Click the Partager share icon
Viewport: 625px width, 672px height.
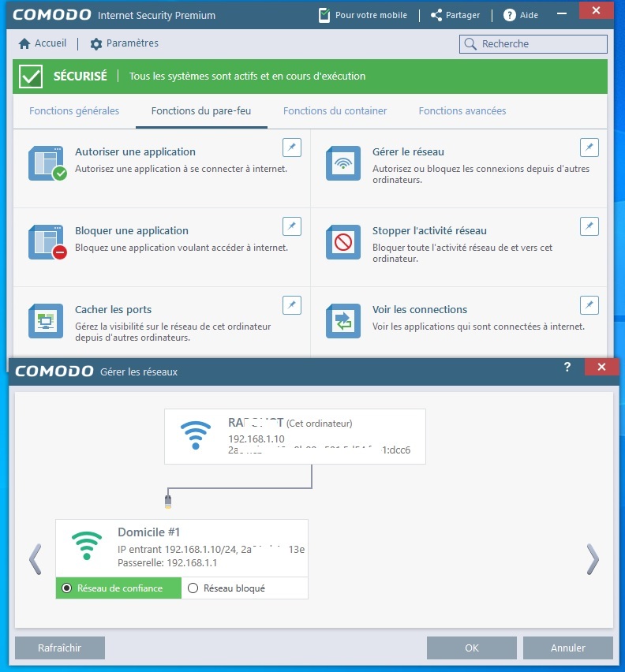(x=436, y=15)
